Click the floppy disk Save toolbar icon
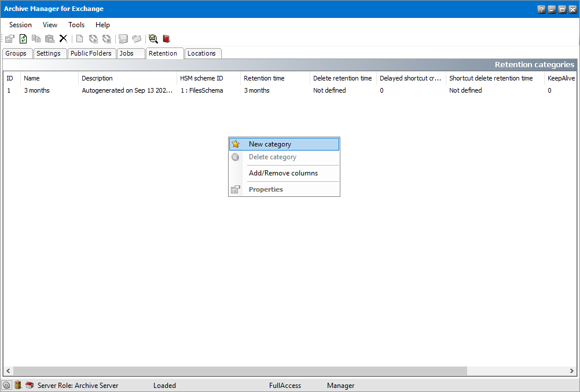The height and width of the screenshot is (392, 580). (x=123, y=38)
